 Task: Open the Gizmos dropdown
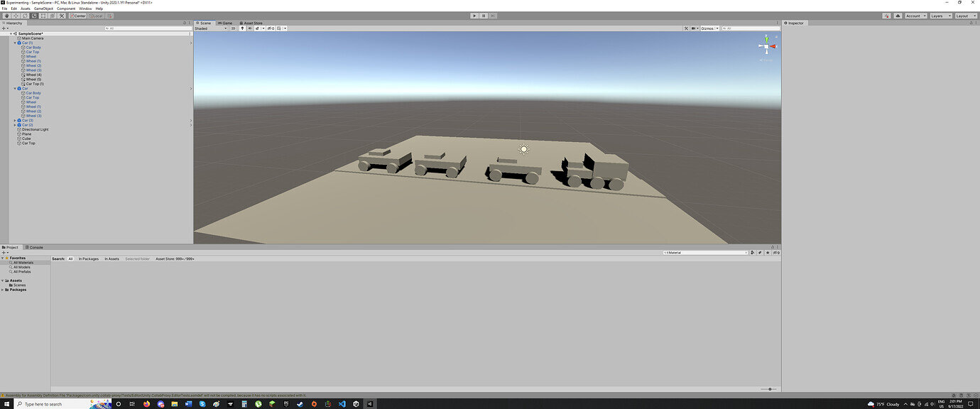point(709,28)
